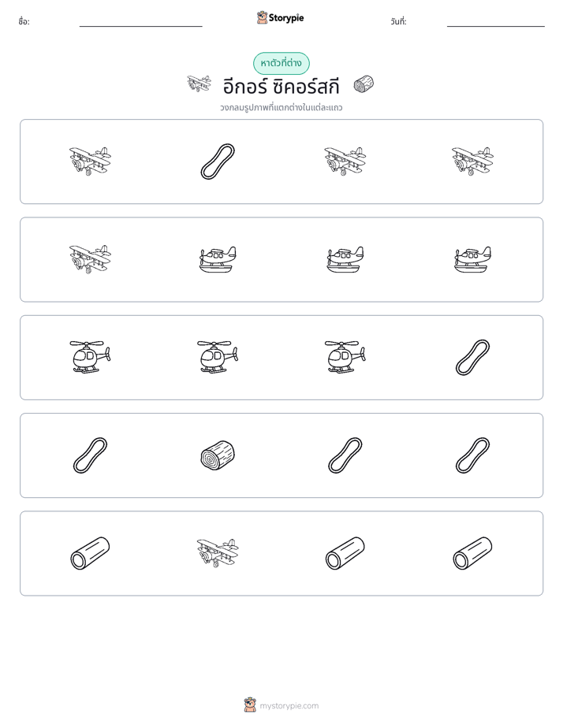Viewport: 563px width, 728px height.
Task: Click the first hollow pipe in bottom row
Action: [90, 553]
